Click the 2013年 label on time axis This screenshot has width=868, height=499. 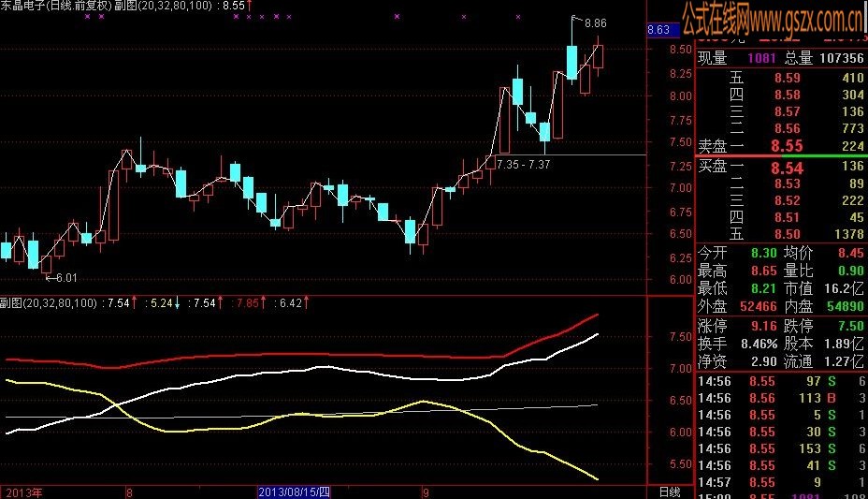point(23,492)
